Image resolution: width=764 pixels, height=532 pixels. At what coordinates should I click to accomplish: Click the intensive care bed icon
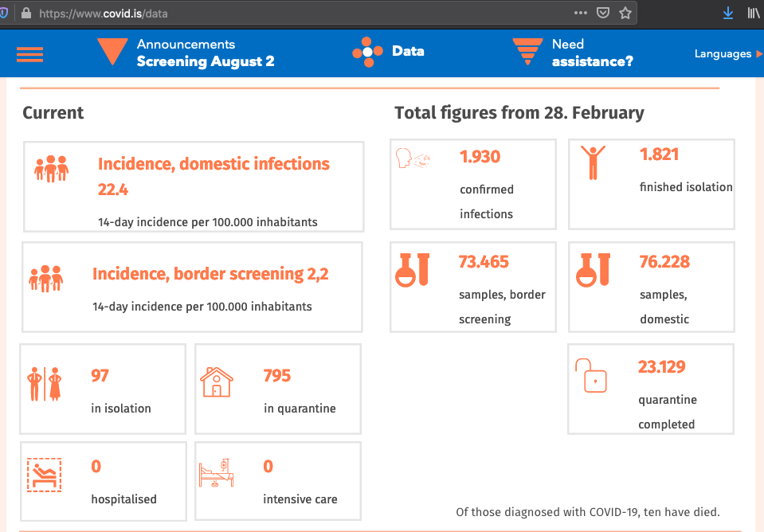(x=216, y=474)
